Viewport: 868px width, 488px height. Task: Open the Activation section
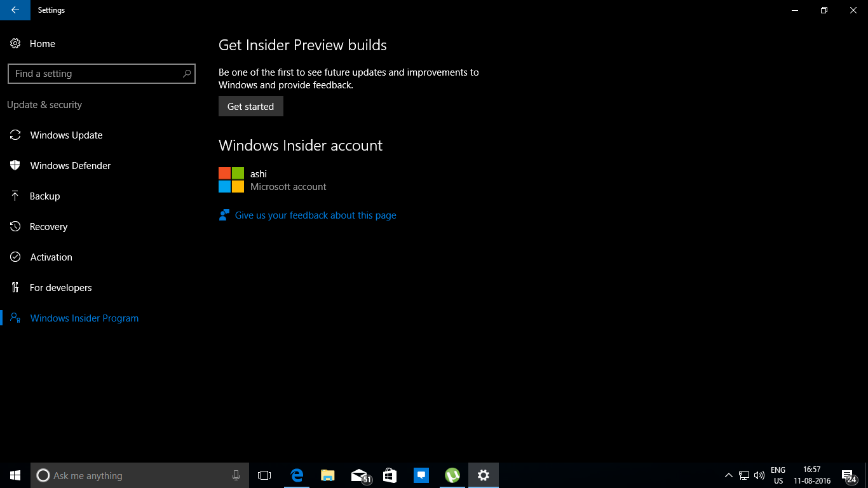click(51, 257)
